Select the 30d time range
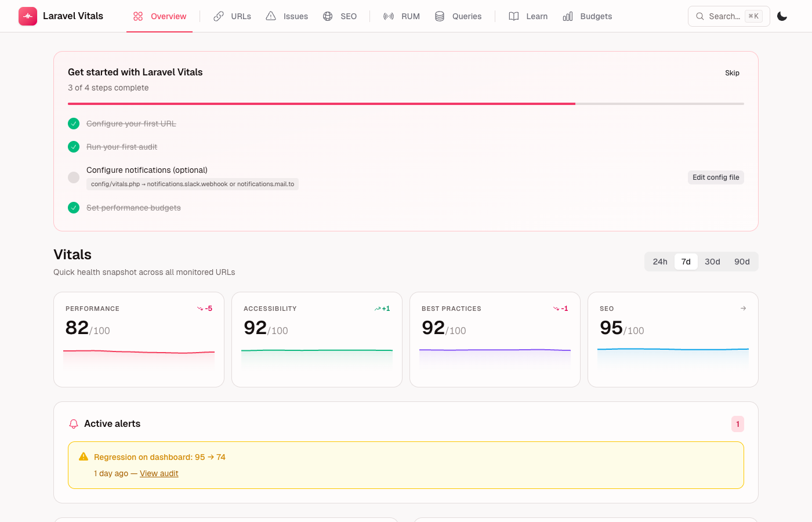Screen dimensions: 812x522 712,262
